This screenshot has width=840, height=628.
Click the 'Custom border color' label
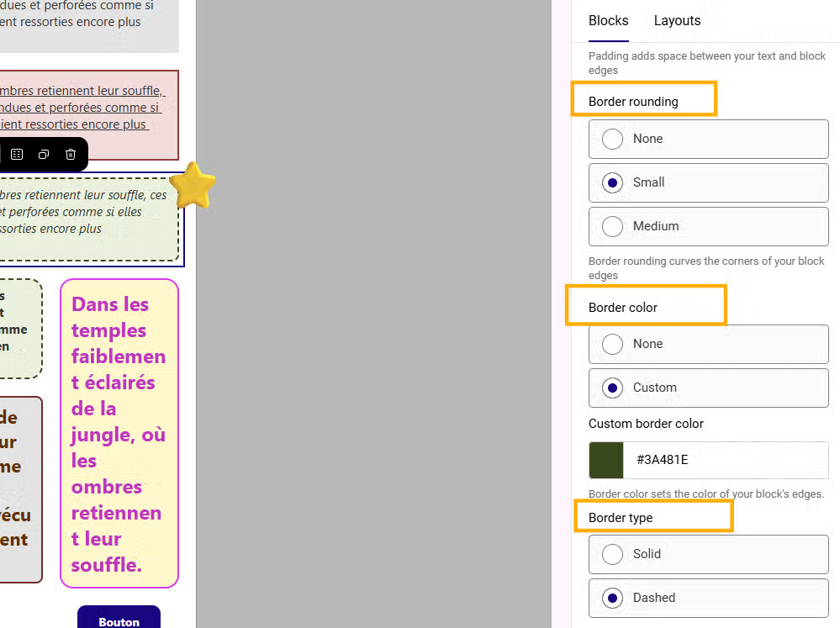(x=646, y=424)
